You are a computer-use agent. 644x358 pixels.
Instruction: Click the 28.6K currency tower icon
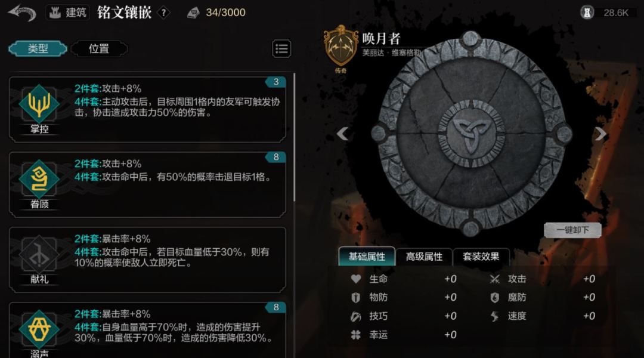tap(587, 13)
